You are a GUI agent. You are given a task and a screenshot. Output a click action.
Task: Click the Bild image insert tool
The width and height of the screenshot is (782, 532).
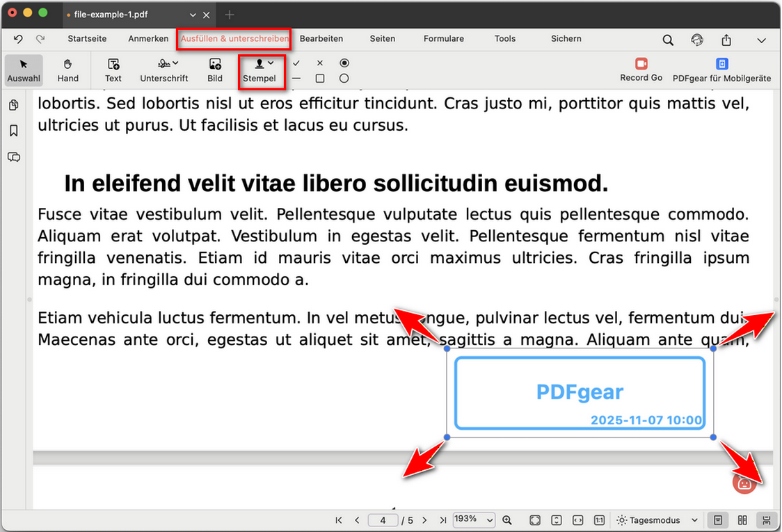(x=215, y=70)
